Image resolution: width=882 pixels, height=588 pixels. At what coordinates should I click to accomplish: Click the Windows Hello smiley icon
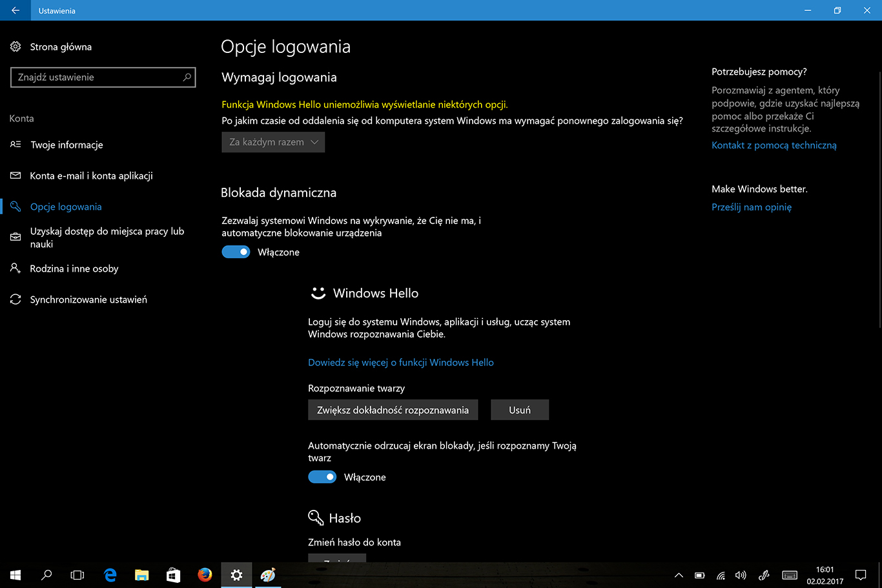click(x=318, y=293)
